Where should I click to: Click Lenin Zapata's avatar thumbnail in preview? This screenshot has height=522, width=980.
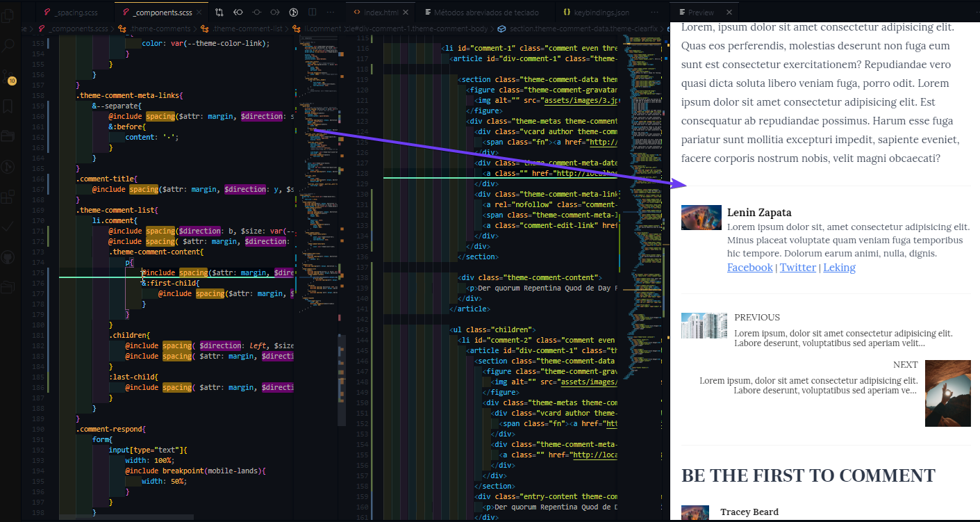tap(701, 217)
